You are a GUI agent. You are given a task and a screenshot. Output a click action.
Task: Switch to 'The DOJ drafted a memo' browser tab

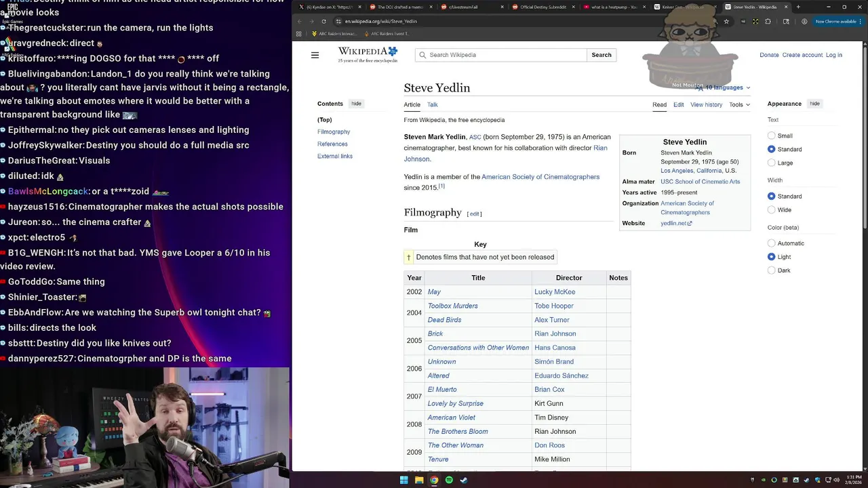coord(400,7)
